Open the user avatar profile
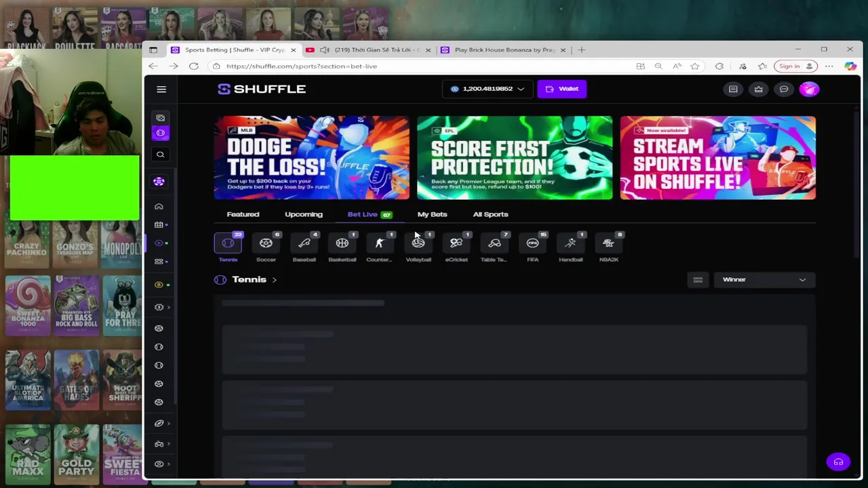The width and height of the screenshot is (868, 488). tap(809, 89)
